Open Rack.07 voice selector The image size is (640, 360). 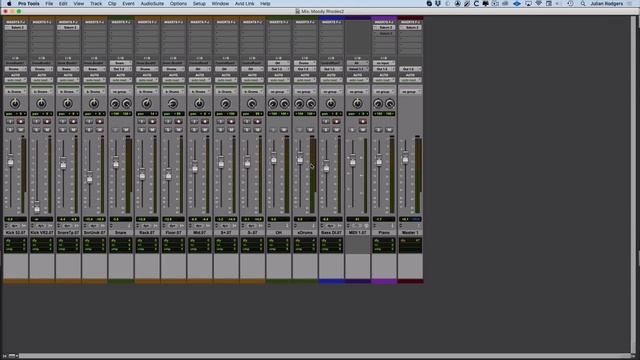145,226
